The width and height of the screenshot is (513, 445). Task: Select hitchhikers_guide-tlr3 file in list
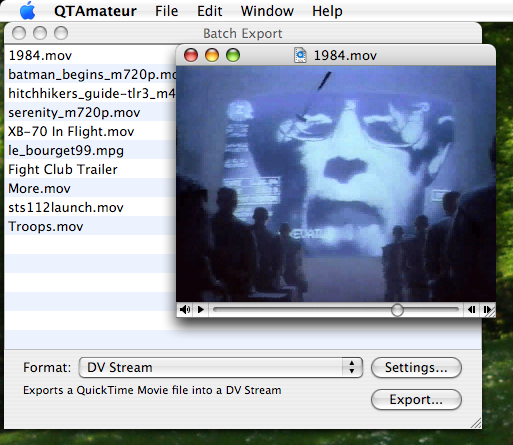pos(90,93)
